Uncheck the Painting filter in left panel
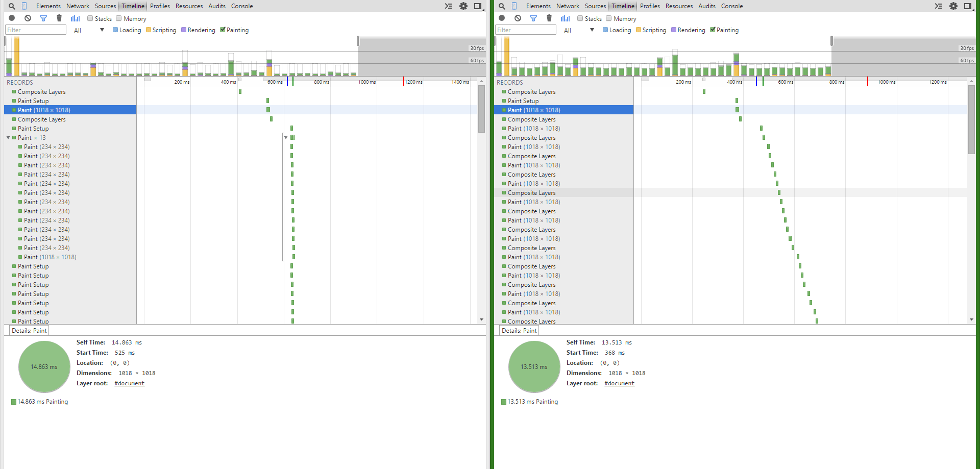This screenshot has height=469, width=980. [223, 30]
